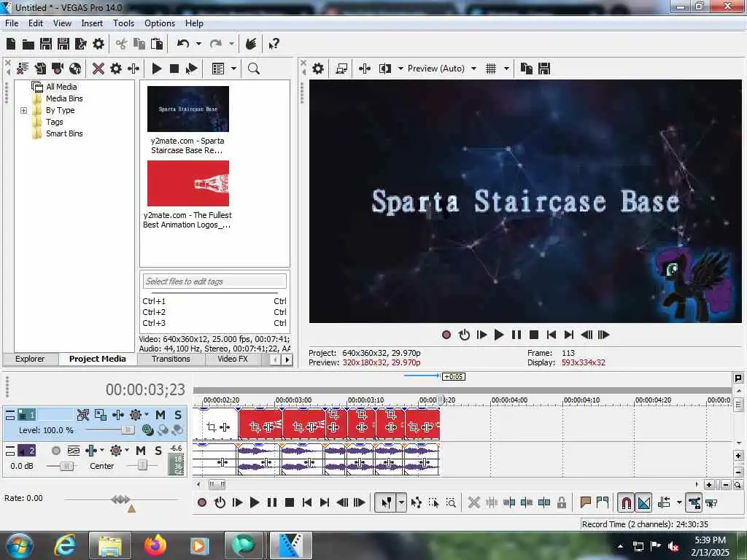Open event pan/crop on the white clip
The image size is (747, 560).
(212, 427)
